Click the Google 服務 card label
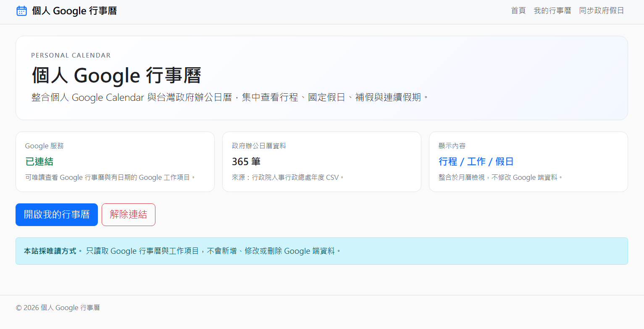The image size is (644, 329). pyautogui.click(x=45, y=146)
